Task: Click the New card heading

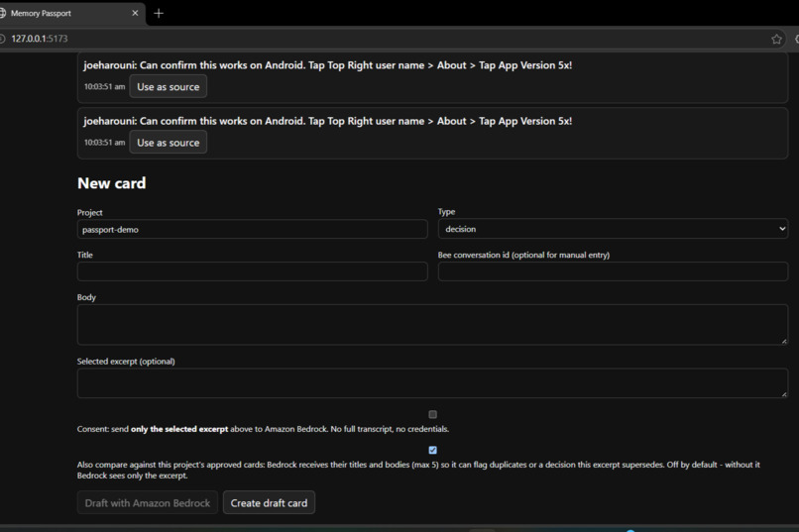Action: point(112,183)
